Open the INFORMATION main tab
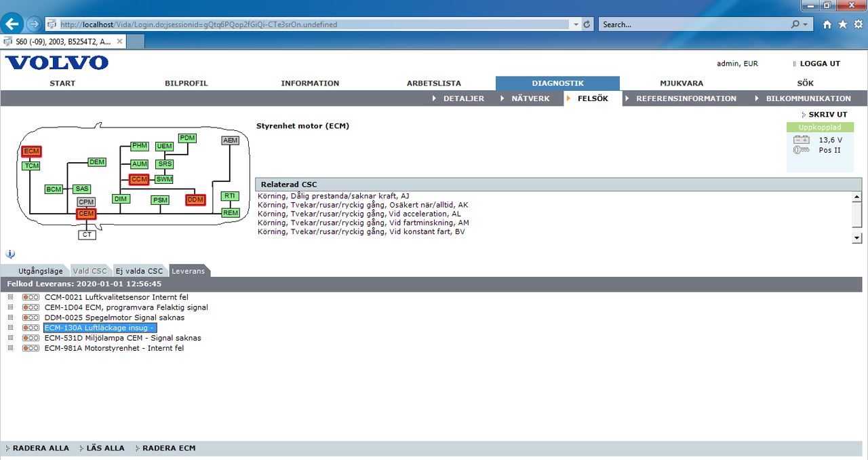The height and width of the screenshot is (460, 868). pyautogui.click(x=310, y=83)
